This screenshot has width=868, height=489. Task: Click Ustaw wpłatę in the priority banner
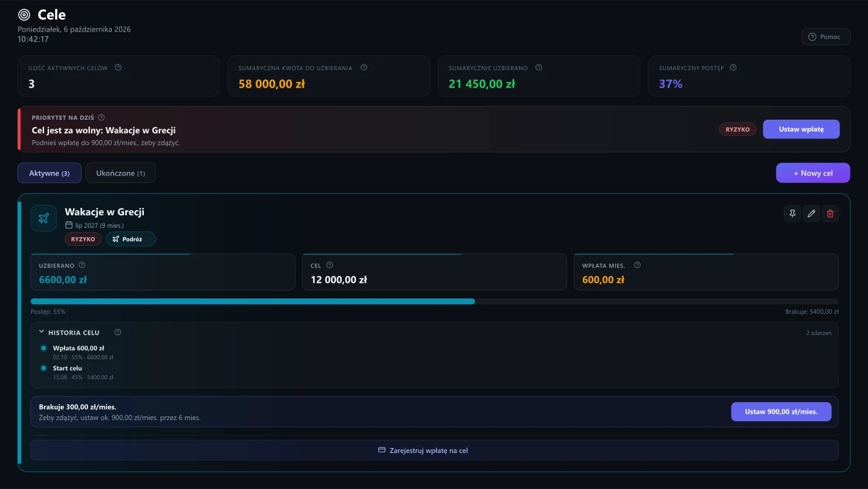[x=801, y=129]
